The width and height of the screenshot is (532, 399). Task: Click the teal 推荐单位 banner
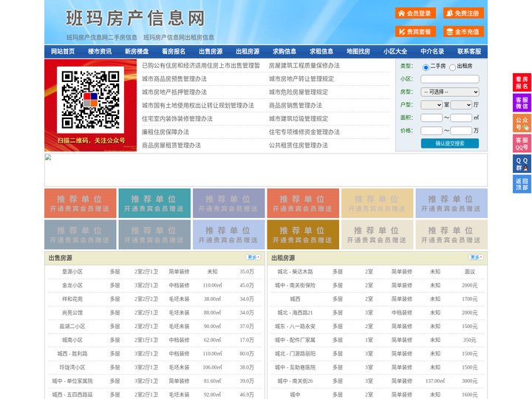pyautogui.click(x=154, y=203)
